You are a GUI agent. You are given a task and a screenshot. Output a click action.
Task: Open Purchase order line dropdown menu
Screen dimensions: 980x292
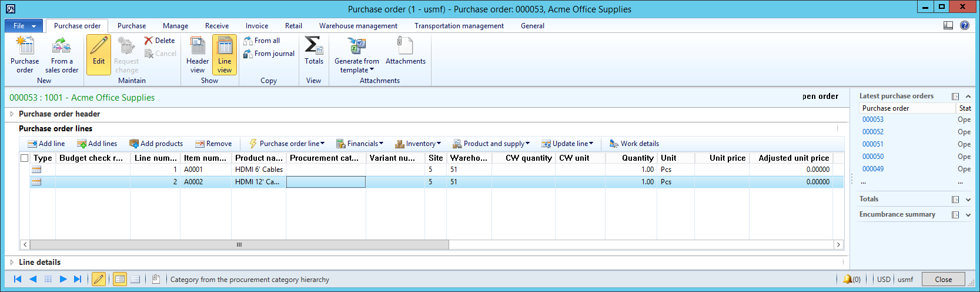coord(287,144)
